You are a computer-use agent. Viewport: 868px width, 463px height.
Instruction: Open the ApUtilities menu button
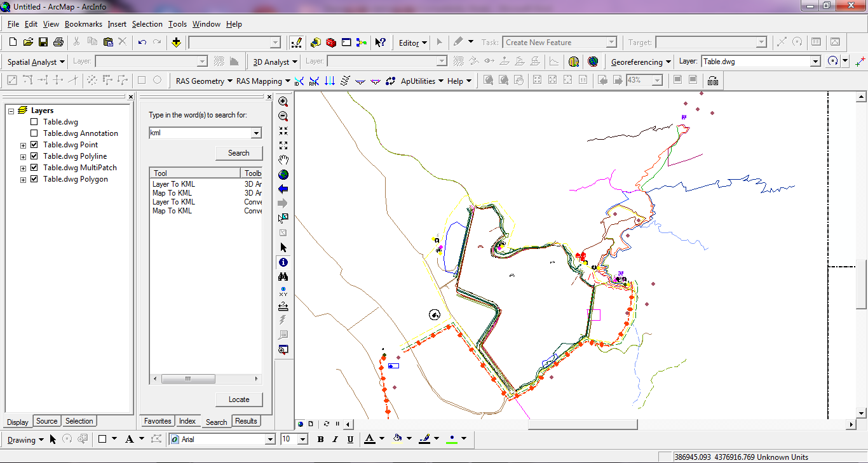pyautogui.click(x=422, y=81)
